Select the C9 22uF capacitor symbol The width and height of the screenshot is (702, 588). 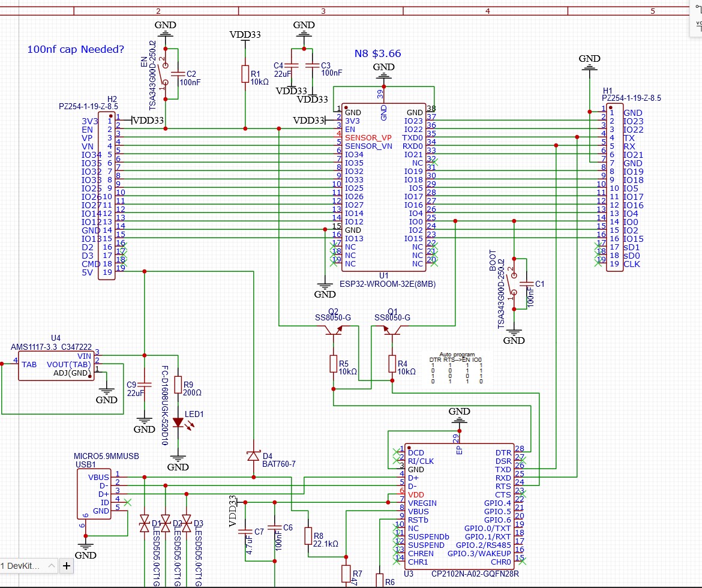pyautogui.click(x=144, y=385)
